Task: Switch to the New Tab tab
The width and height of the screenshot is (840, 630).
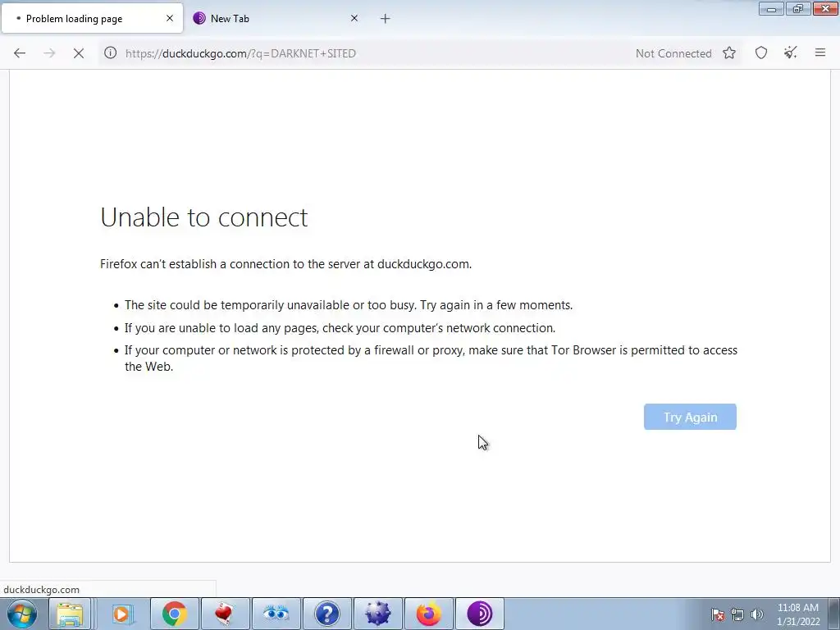Action: coord(276,19)
